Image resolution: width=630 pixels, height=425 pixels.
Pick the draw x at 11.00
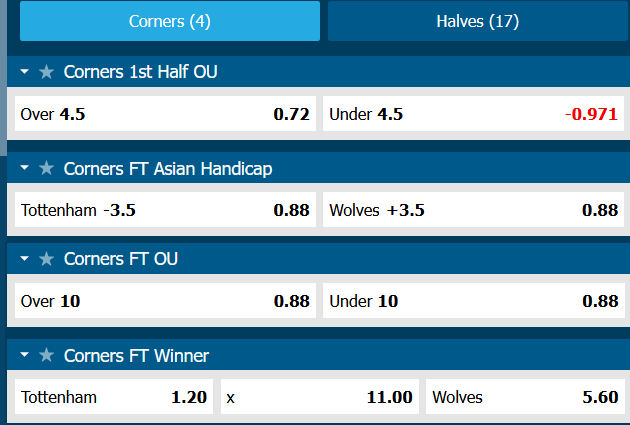click(x=319, y=397)
